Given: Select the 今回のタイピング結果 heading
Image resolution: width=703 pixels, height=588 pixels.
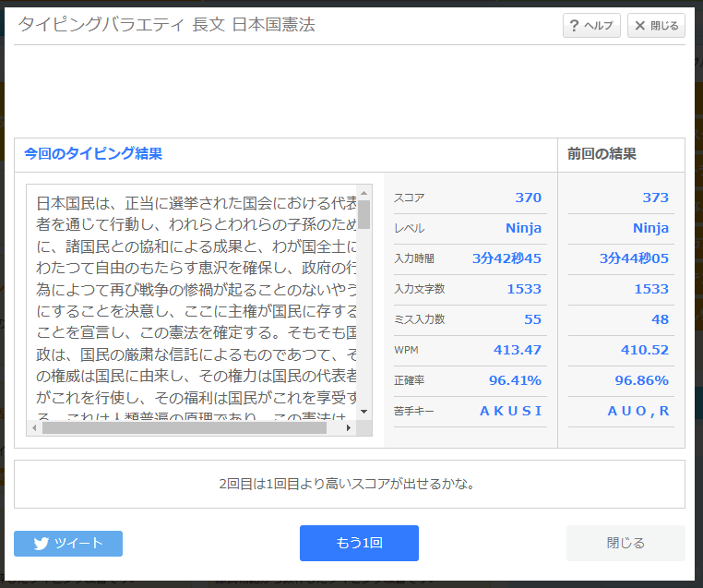Looking at the screenshot, I should pyautogui.click(x=94, y=154).
